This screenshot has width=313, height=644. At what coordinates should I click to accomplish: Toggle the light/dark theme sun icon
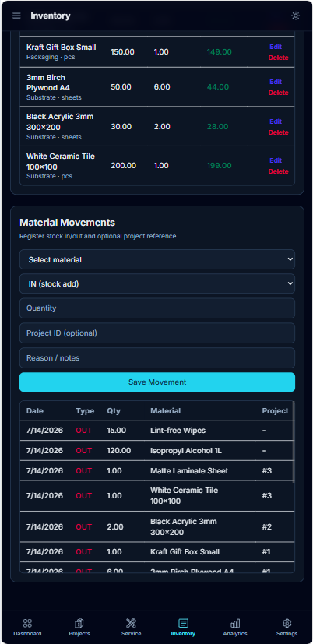(x=295, y=16)
